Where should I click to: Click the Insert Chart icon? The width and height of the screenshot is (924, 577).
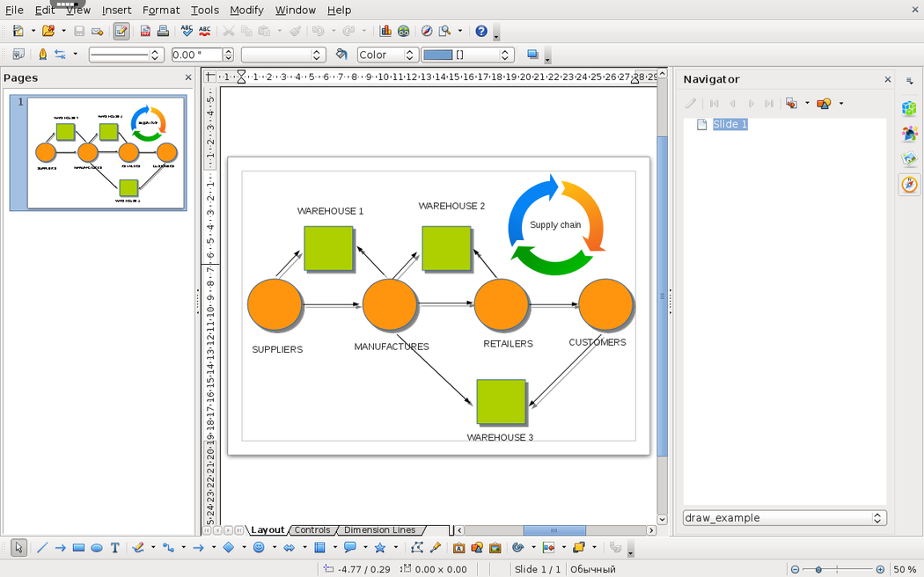click(385, 31)
